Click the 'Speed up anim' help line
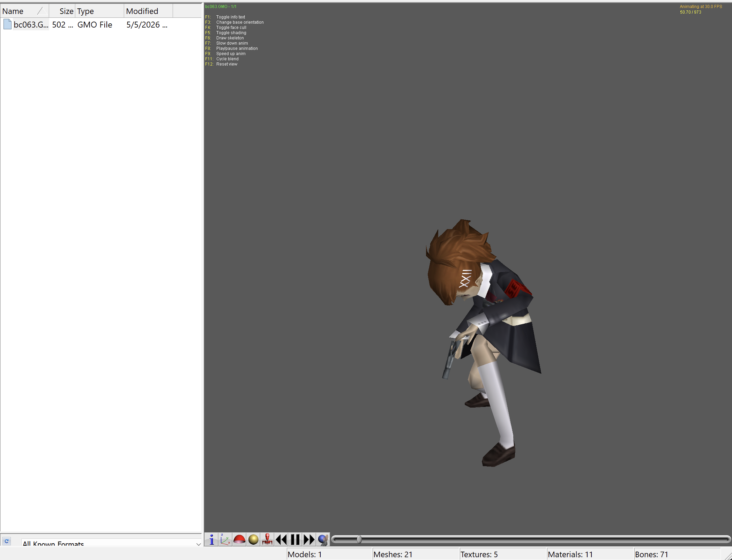 click(x=231, y=54)
